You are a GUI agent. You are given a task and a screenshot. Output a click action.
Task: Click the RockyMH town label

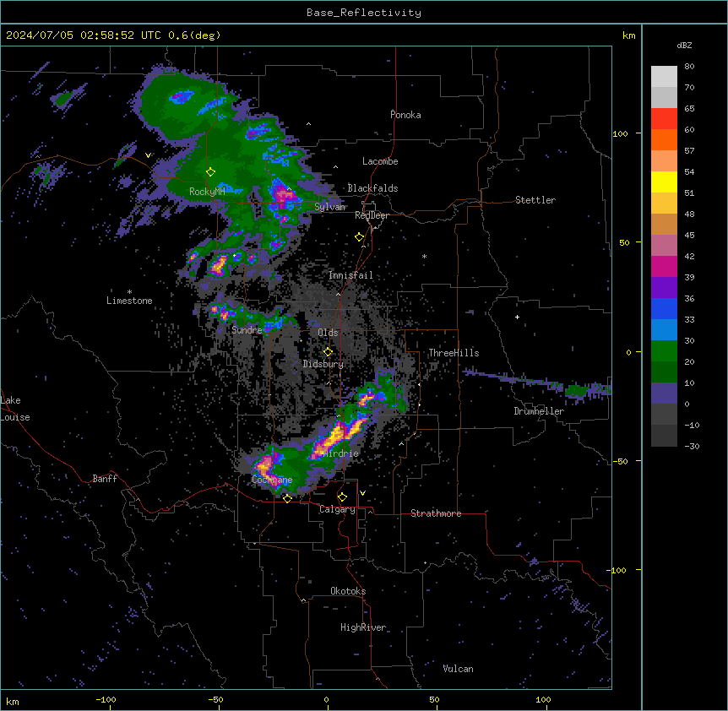coord(207,191)
